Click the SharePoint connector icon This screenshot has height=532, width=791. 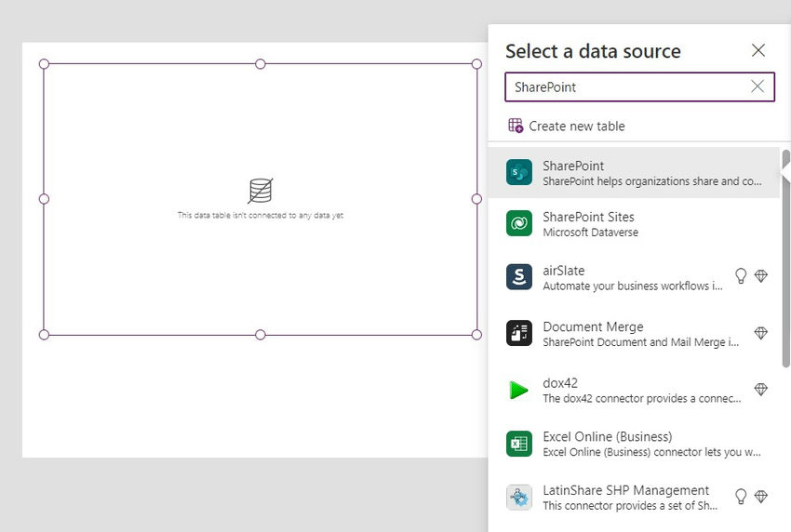(x=518, y=172)
